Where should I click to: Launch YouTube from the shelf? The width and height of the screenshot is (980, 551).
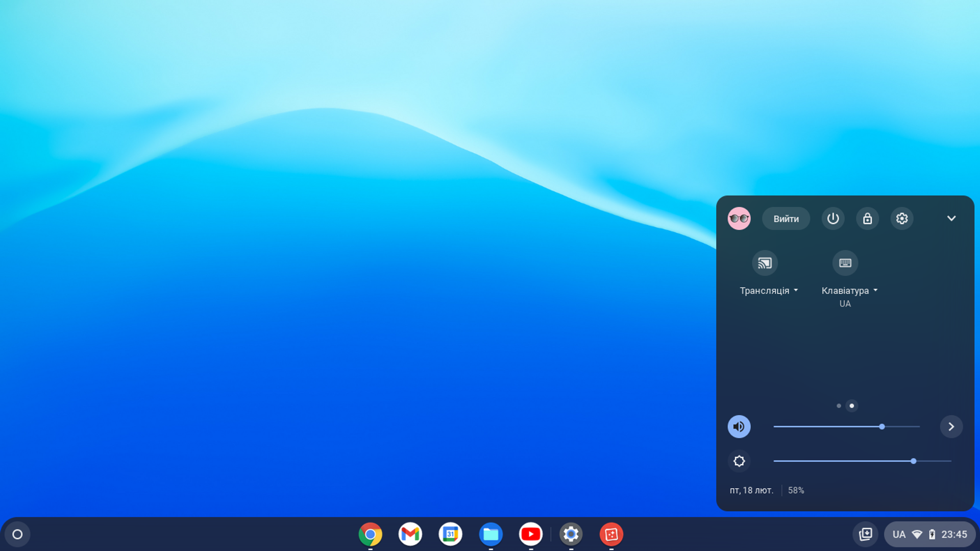coord(531,534)
